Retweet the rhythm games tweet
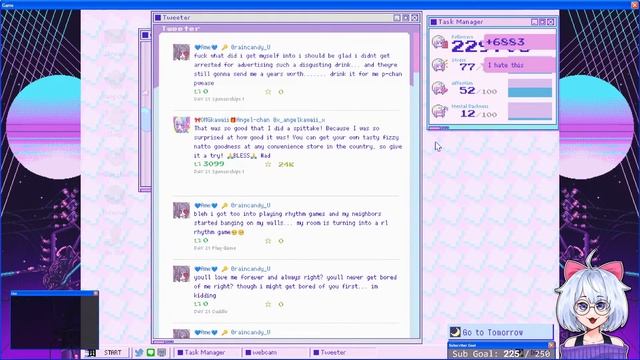The image size is (640, 360). click(x=198, y=241)
